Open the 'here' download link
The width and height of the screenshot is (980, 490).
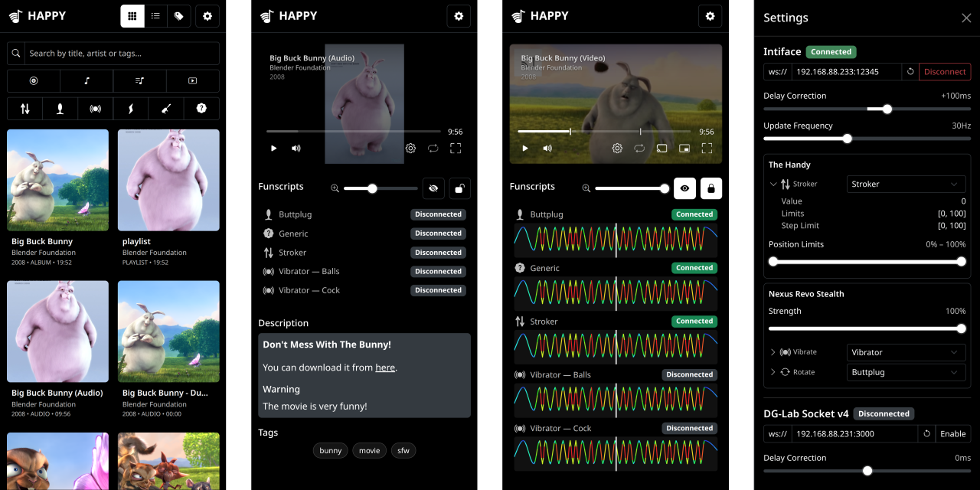[x=385, y=367]
